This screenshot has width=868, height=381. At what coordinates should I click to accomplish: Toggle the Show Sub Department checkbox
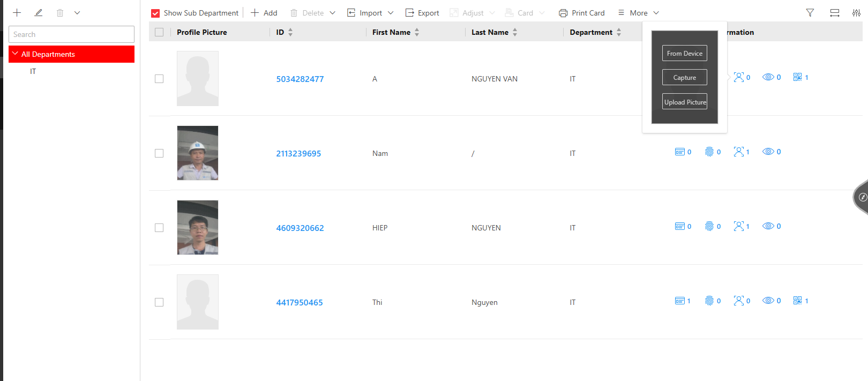(155, 13)
